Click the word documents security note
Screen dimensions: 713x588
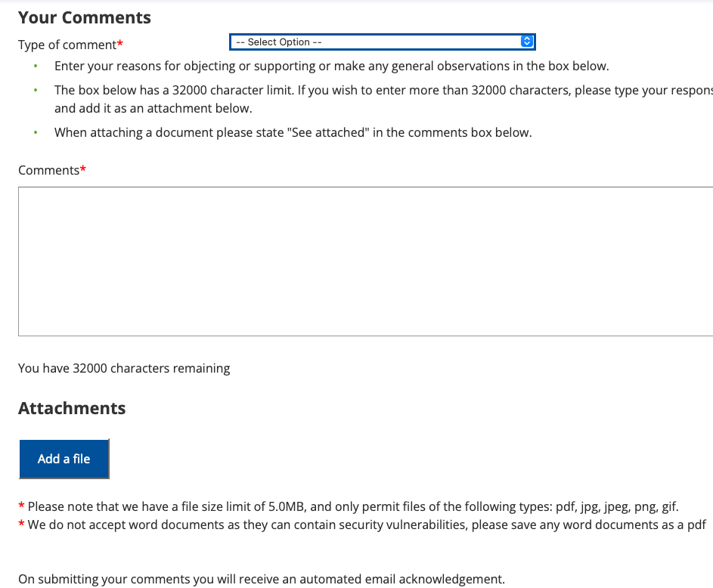[367, 525]
